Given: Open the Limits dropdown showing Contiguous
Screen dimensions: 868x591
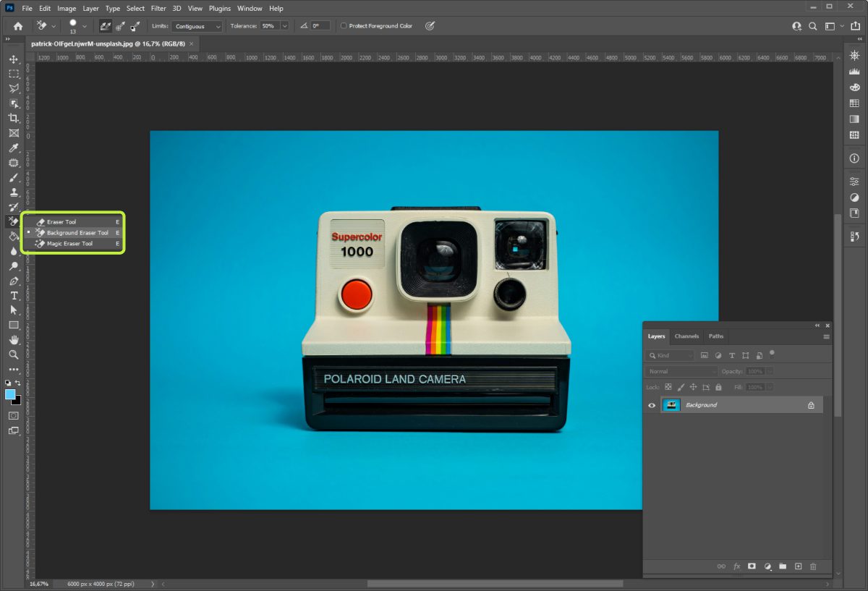Looking at the screenshot, I should (x=197, y=26).
